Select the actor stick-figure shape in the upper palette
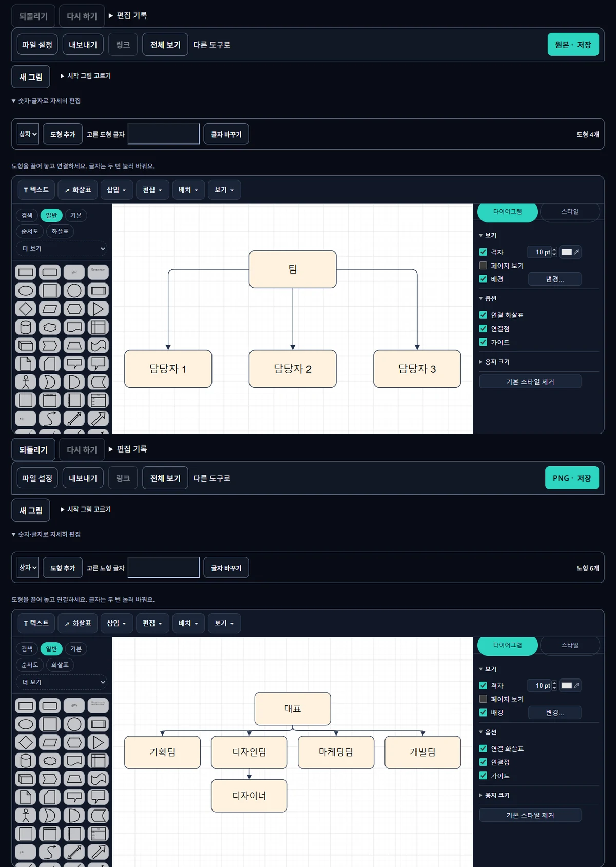The height and width of the screenshot is (867, 616). pos(26,382)
